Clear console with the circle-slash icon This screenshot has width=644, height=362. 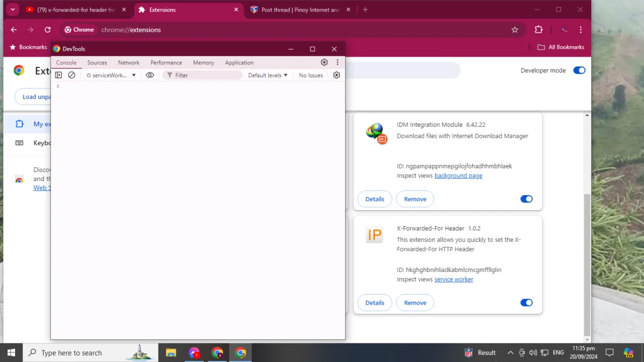click(x=71, y=75)
